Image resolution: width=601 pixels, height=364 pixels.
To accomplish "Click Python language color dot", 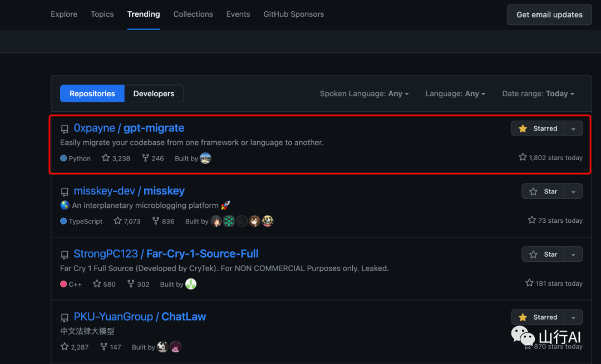I will coord(63,158).
